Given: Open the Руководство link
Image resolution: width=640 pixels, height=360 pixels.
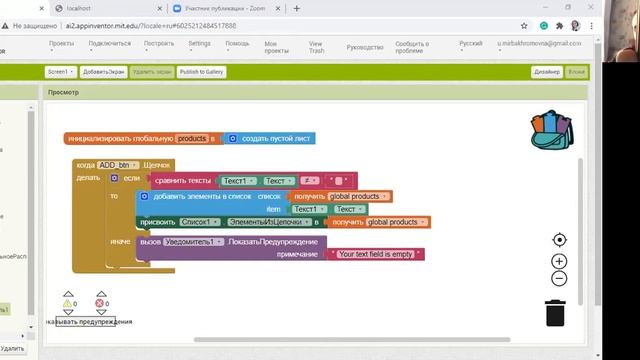Looking at the screenshot, I should click(x=365, y=47).
